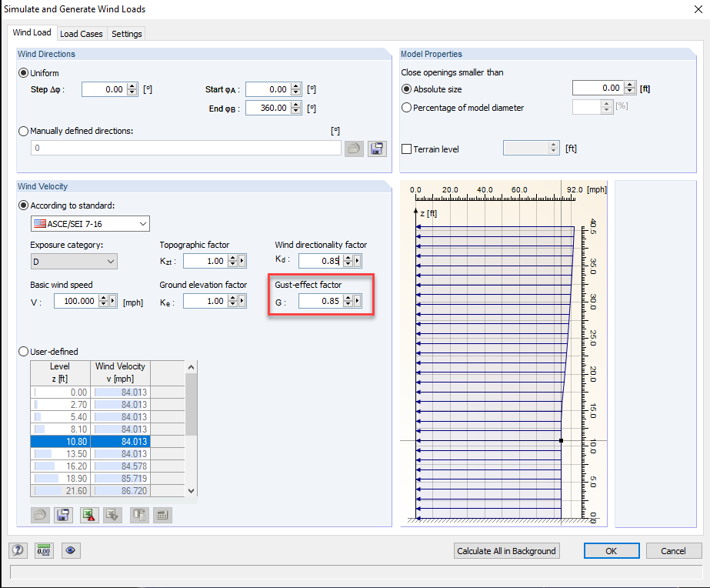710x588 pixels.
Task: Expand Kzt topographic factor arrow menu
Action: pos(242,261)
